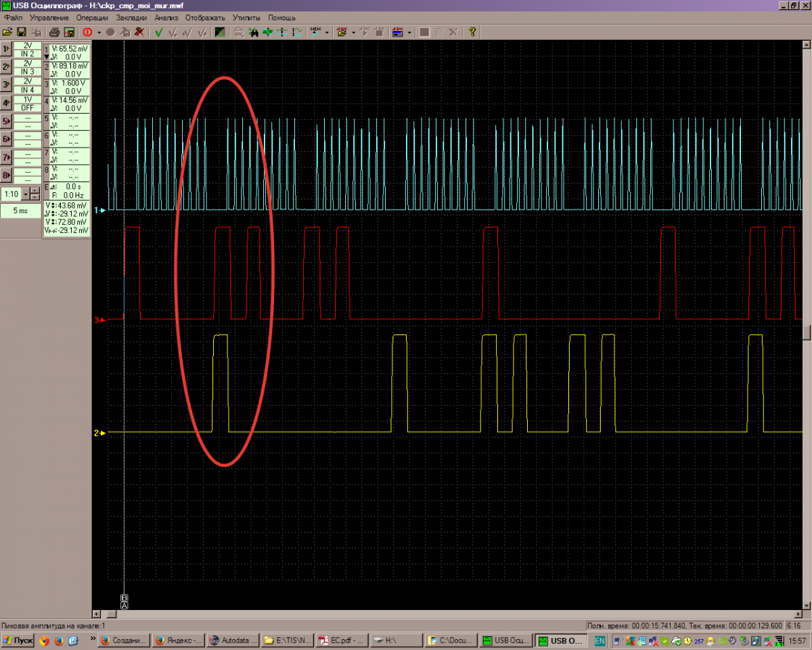Screen dimensions: 812x650
Task: Toggle channel 4 button
Action: coord(6,104)
